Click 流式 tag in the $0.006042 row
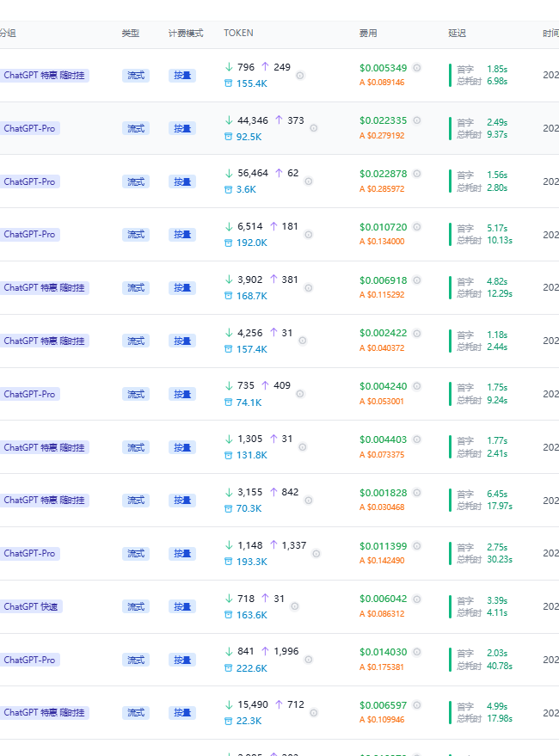The image size is (559, 756). point(136,606)
